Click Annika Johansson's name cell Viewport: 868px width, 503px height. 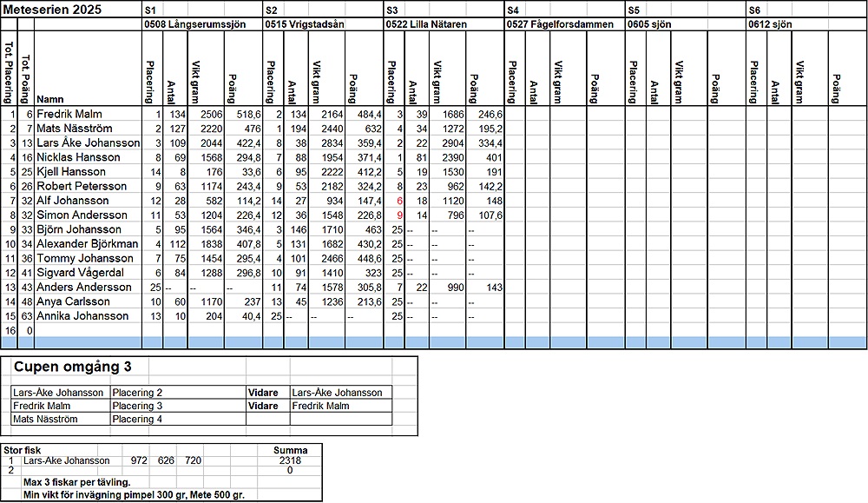82,316
